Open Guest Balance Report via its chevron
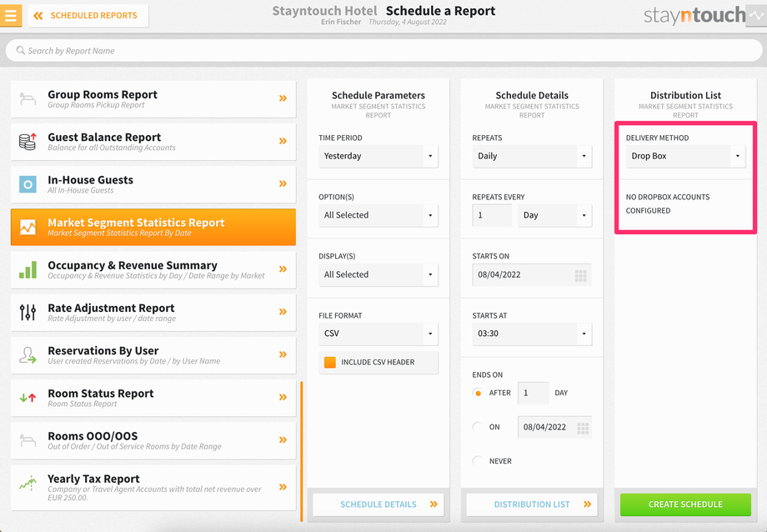 coord(283,141)
